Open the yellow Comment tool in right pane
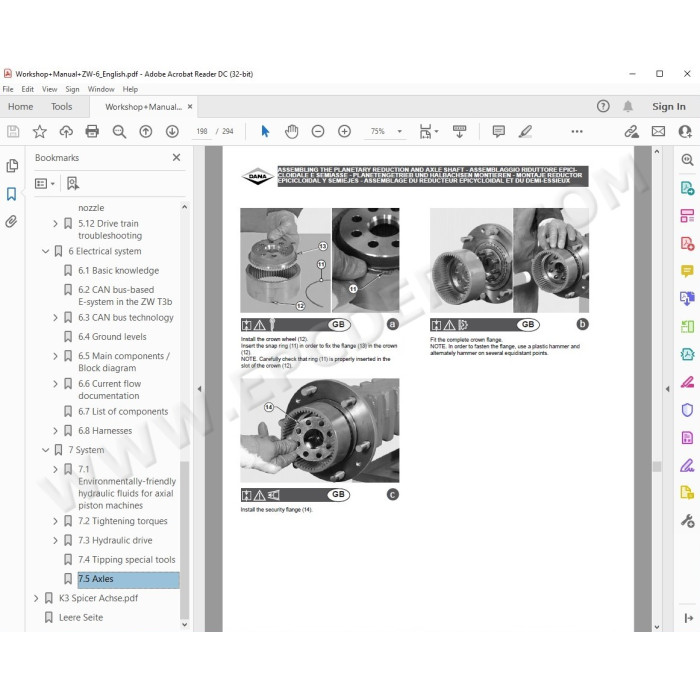 pyautogui.click(x=687, y=271)
